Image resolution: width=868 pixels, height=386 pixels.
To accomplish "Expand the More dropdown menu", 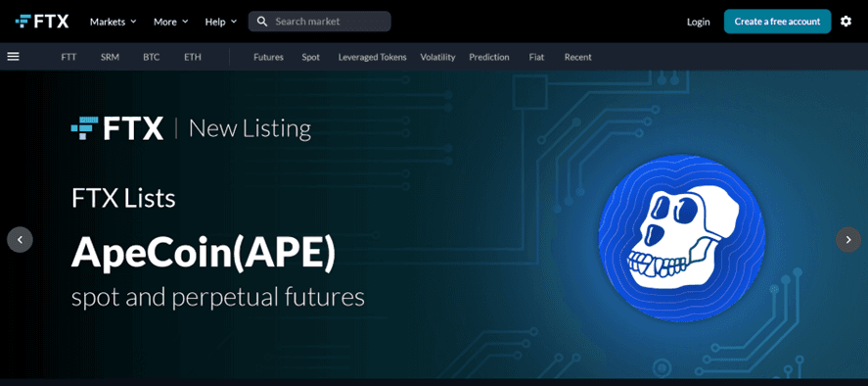I will 170,22.
